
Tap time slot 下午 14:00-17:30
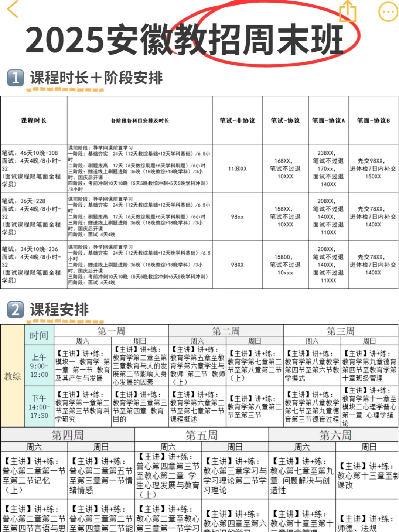click(x=39, y=407)
